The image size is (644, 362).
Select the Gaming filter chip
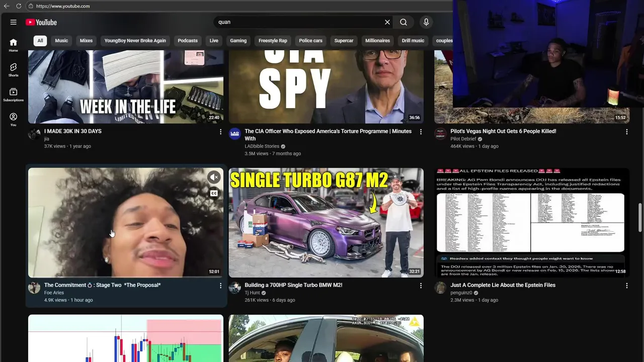click(238, 41)
